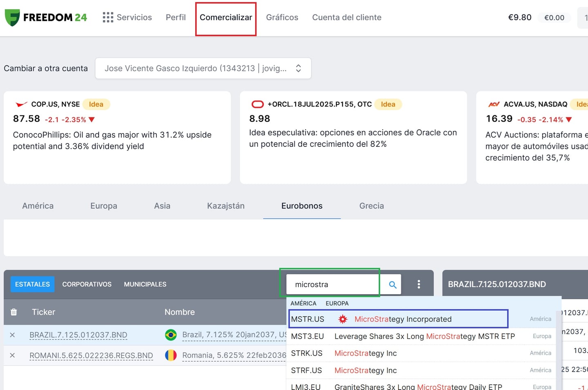Open the three-dot options icon beside search

[419, 284]
